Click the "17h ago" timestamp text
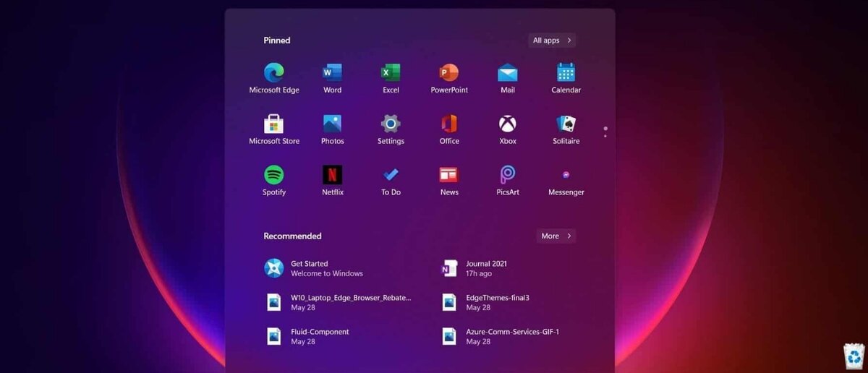The height and width of the screenshot is (373, 868). click(479, 274)
